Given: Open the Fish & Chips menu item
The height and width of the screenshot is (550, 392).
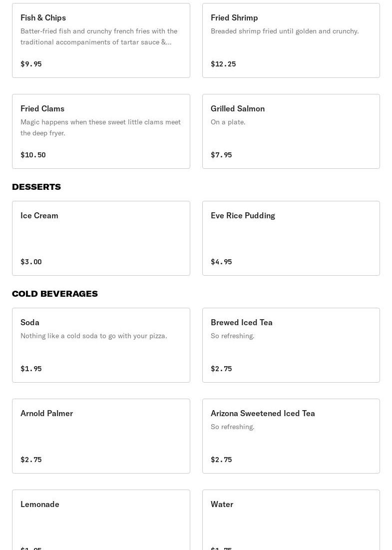Looking at the screenshot, I should pos(101,40).
